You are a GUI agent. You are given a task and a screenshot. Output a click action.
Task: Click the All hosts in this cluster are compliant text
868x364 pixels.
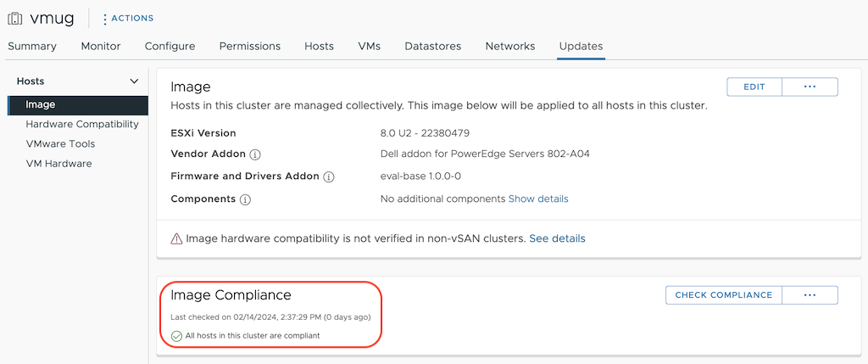(253, 336)
